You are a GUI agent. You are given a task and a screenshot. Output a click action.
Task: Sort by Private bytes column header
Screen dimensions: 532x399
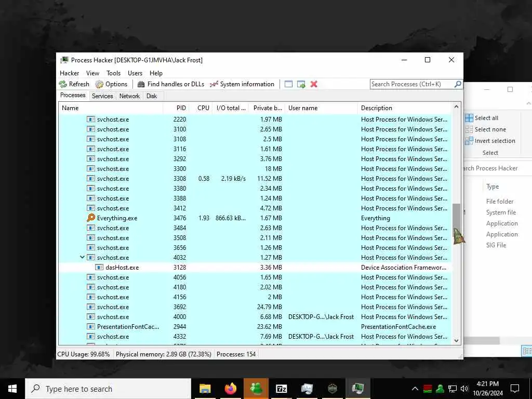point(267,108)
